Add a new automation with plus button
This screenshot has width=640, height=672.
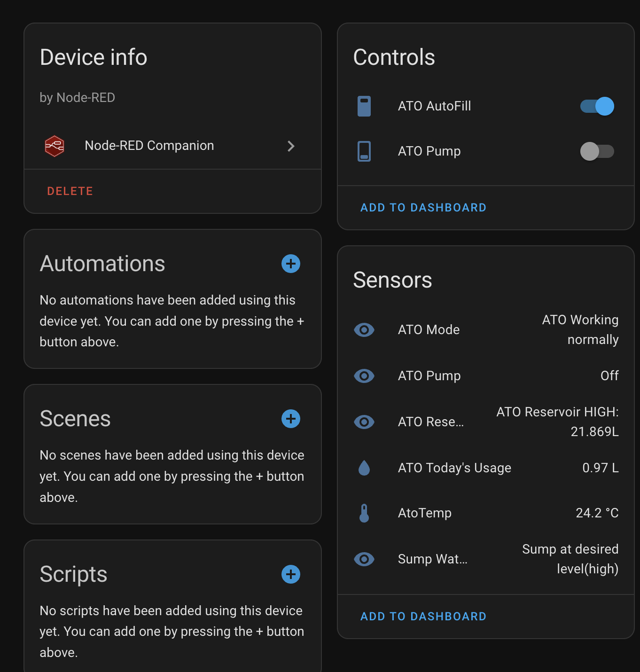pos(291,264)
